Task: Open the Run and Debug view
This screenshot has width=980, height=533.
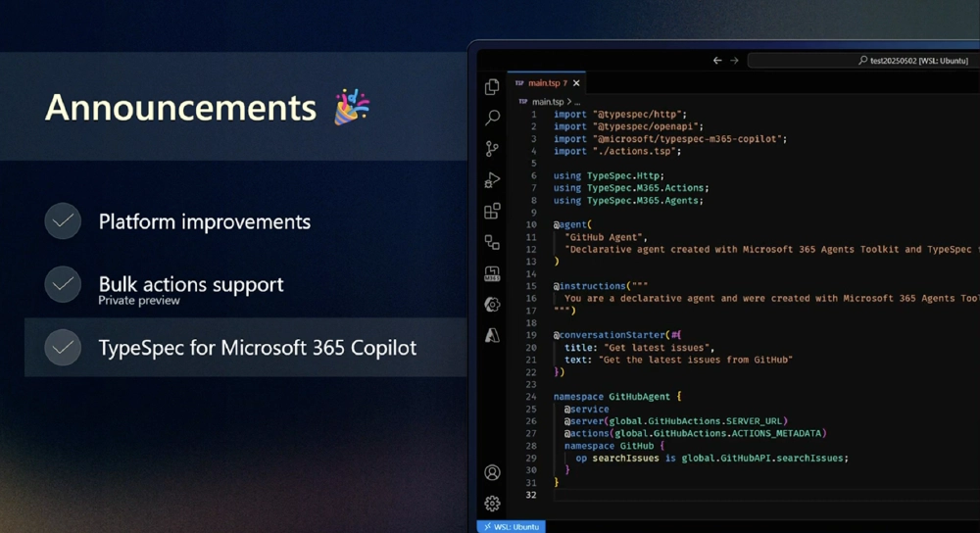Action: coord(492,180)
